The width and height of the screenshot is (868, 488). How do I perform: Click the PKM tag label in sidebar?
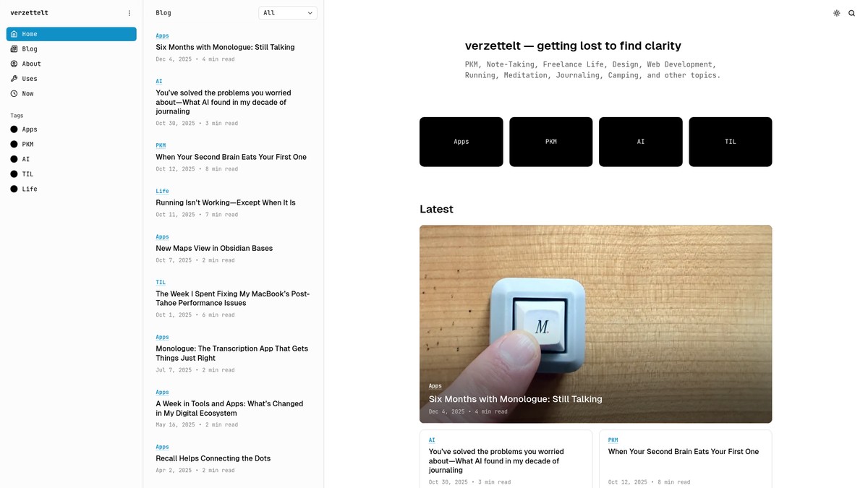(27, 145)
